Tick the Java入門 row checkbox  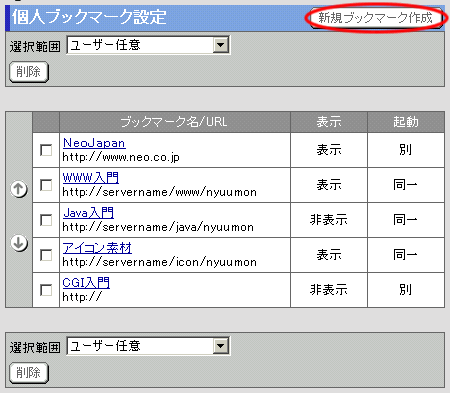pyautogui.click(x=46, y=220)
